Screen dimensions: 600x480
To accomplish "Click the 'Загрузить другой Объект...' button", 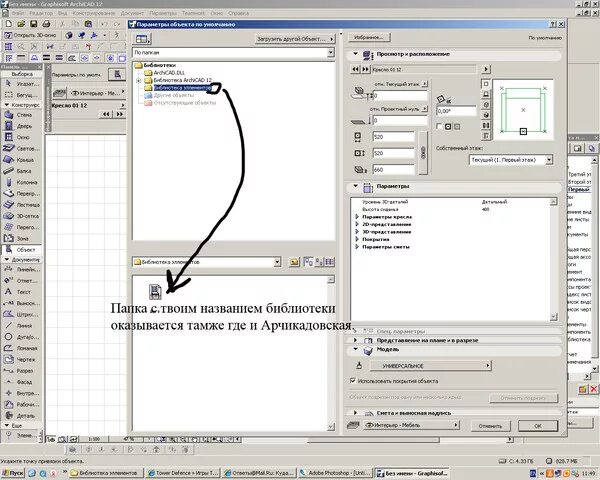I will (x=295, y=39).
